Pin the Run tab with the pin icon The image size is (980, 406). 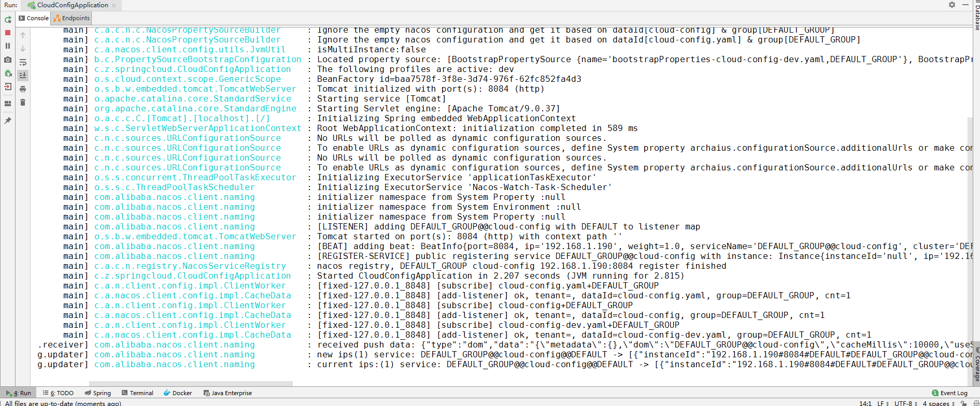point(8,121)
